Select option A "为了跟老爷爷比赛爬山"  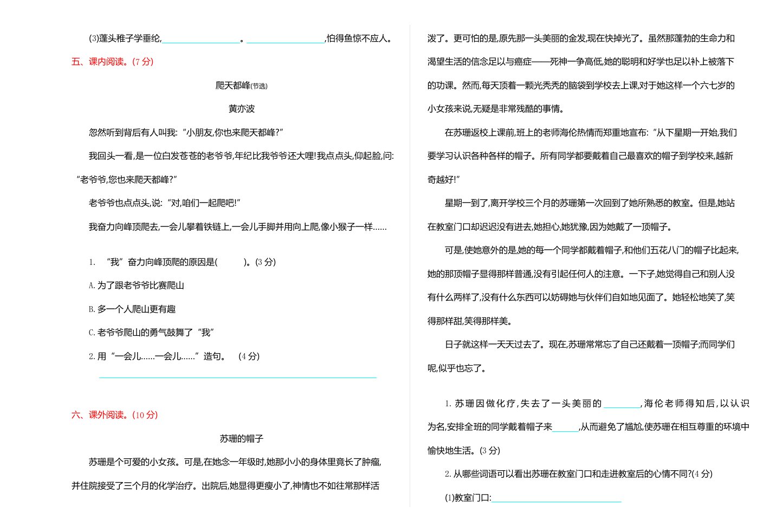[x=137, y=286]
